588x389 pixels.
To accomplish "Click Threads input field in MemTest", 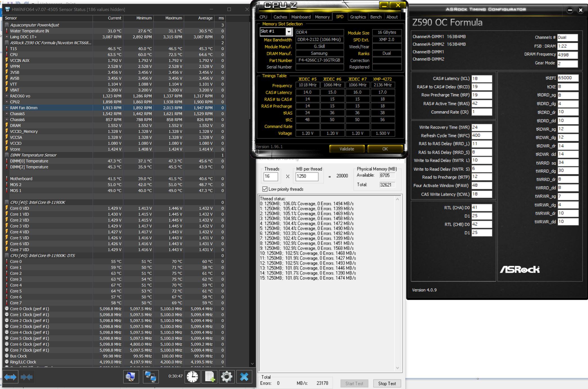I will [x=270, y=176].
